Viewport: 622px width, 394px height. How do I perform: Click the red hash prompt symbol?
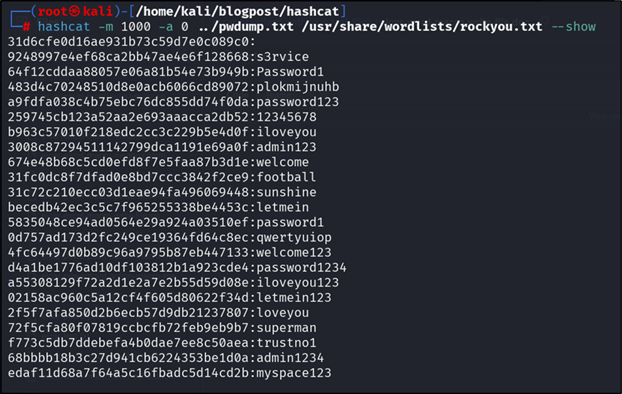[27, 27]
